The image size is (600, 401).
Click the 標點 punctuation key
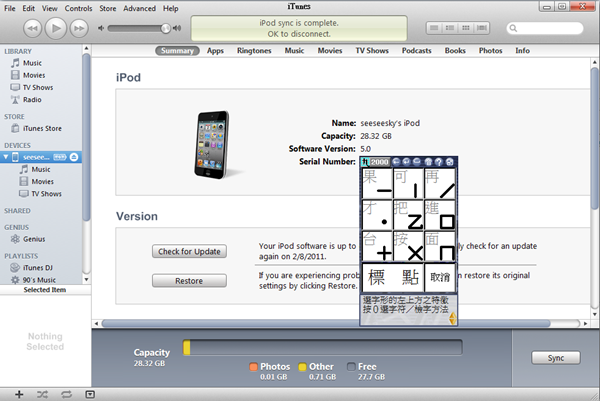[393, 277]
